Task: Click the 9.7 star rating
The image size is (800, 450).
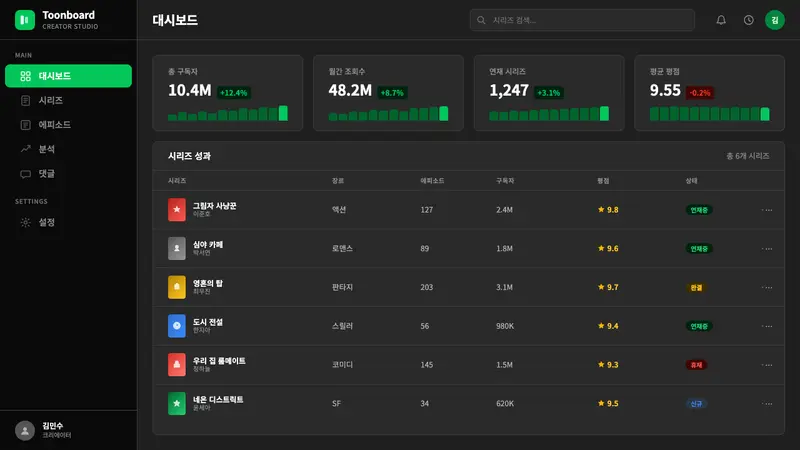Action: [x=608, y=287]
